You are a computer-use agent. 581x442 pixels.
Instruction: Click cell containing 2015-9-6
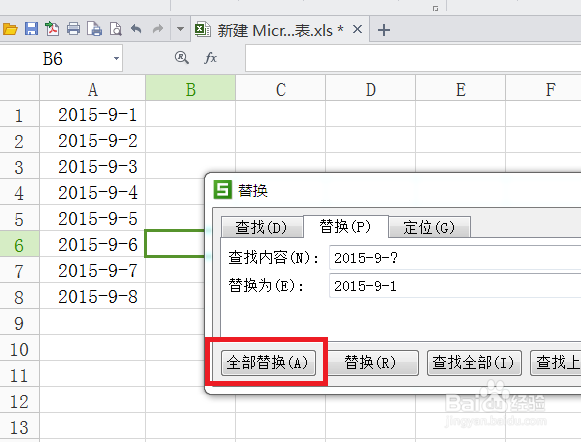point(93,245)
